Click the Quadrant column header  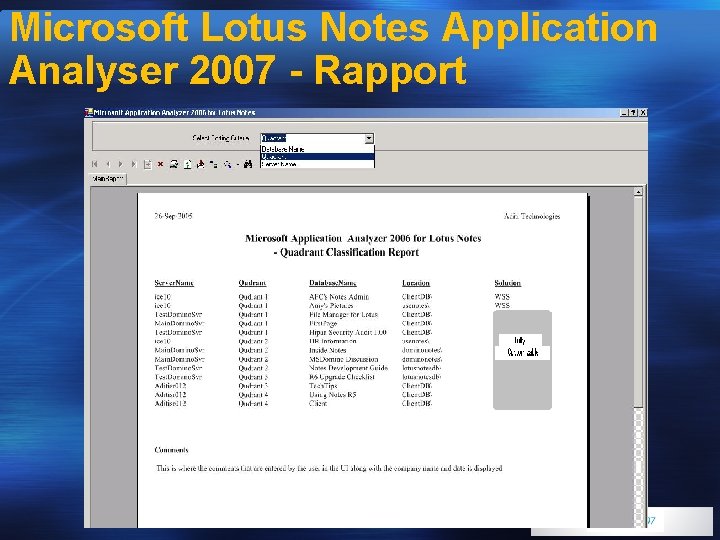pyautogui.click(x=253, y=283)
